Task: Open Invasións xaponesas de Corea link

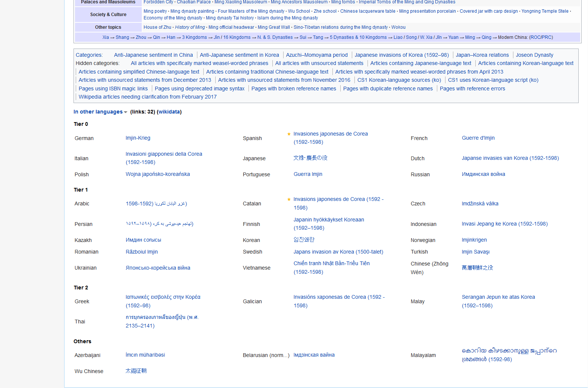Action: pos(339,301)
